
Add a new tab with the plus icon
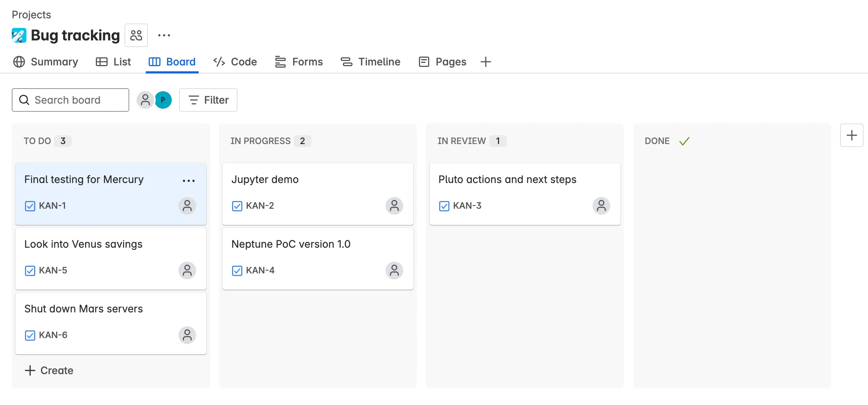click(485, 62)
